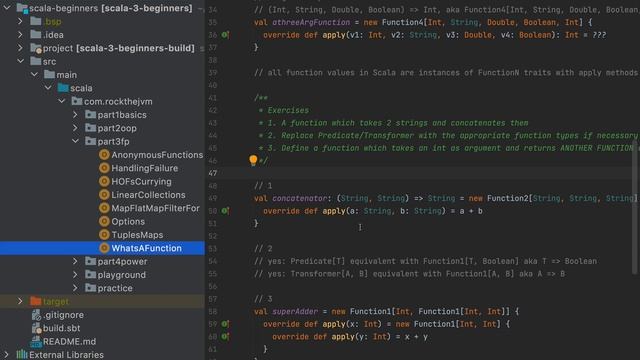The height and width of the screenshot is (360, 640).
Task: Expand External Libraries node
Action: (7, 355)
